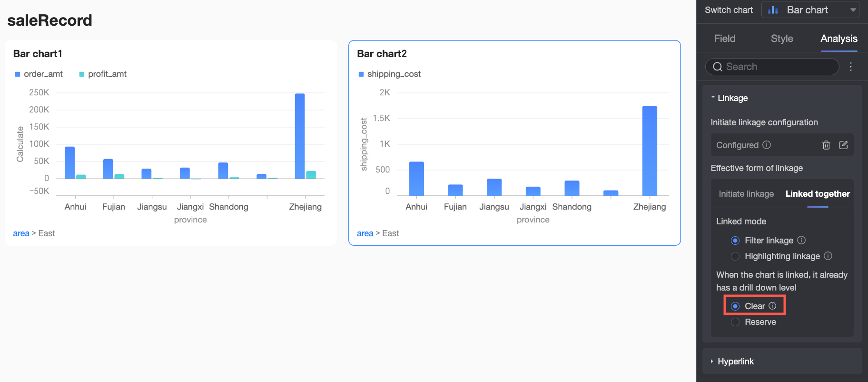Click the area drill link in Bar chart1
Screen dimensions: 868x382
click(x=21, y=233)
